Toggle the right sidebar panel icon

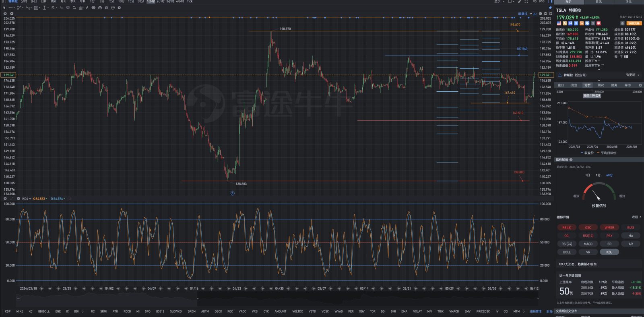(x=550, y=2)
